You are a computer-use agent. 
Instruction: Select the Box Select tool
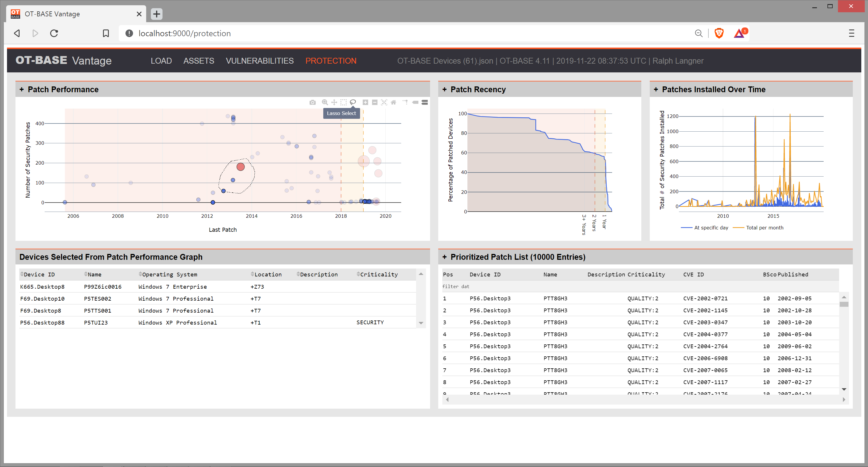tap(343, 102)
